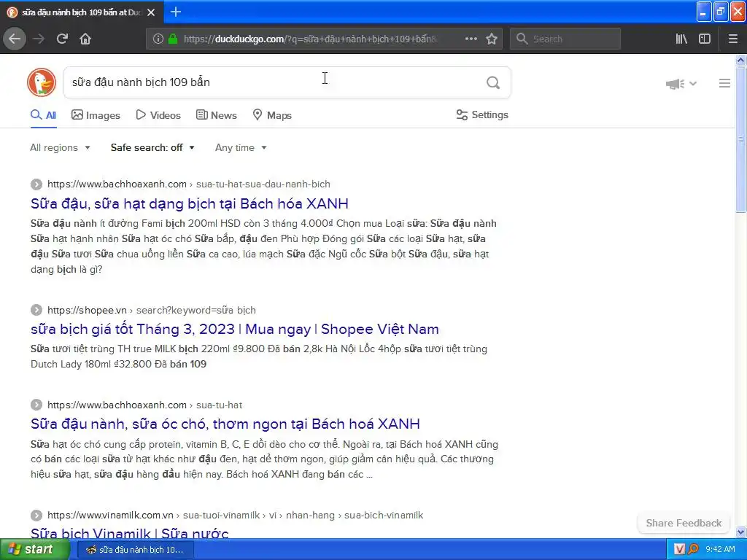Click the Firefox Search box
Viewport: 747px width, 560px height.
coord(565,39)
